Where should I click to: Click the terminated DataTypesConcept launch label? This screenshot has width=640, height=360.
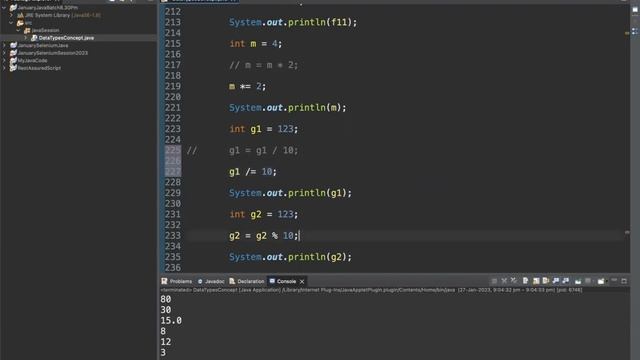click(371, 290)
